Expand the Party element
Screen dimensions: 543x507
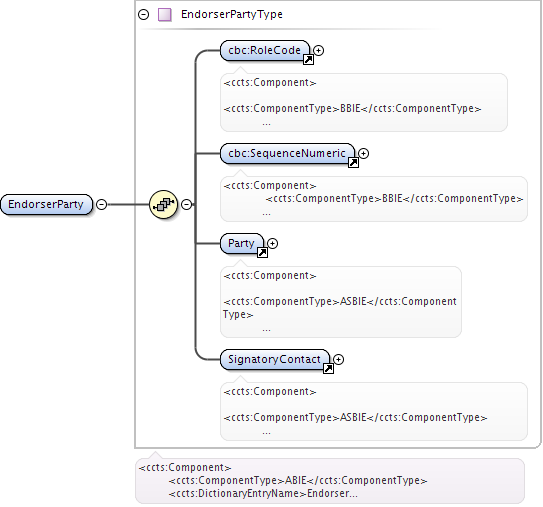point(273,243)
